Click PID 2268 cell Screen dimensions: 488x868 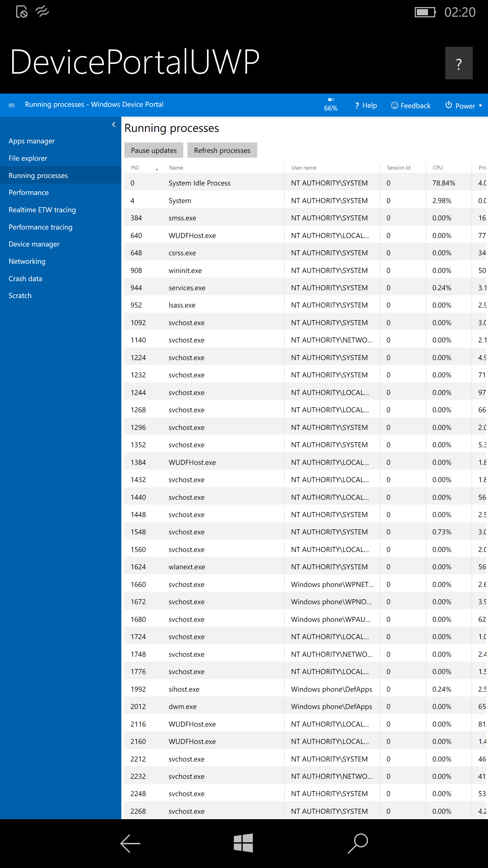tap(138, 811)
